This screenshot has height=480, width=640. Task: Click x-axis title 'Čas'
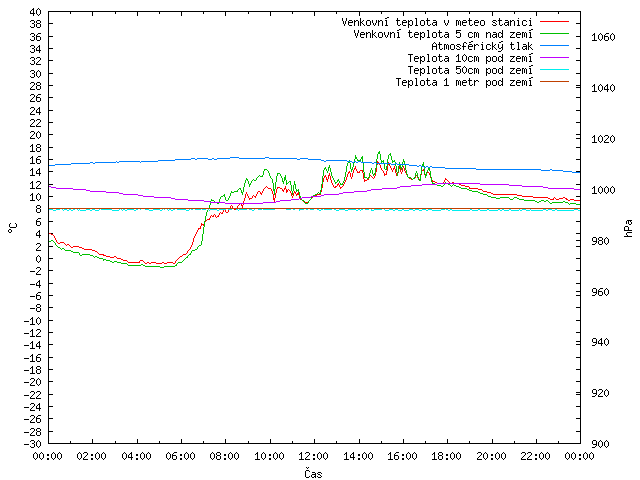click(313, 473)
